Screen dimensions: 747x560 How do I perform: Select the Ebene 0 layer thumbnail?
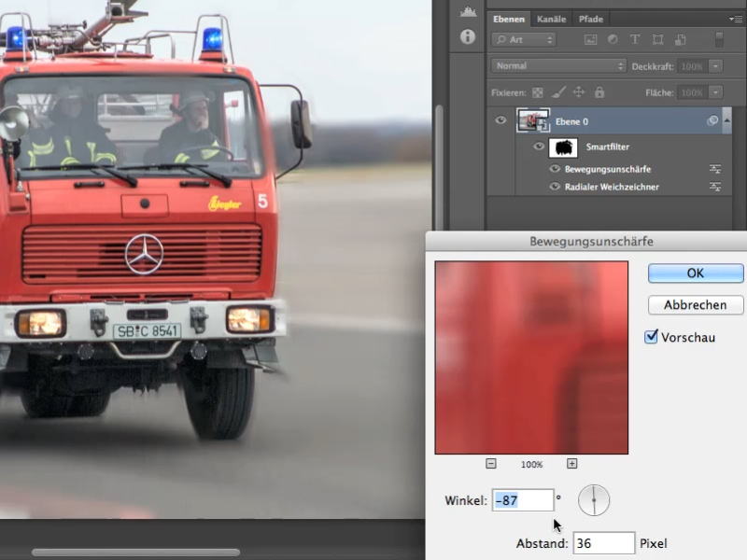533,120
